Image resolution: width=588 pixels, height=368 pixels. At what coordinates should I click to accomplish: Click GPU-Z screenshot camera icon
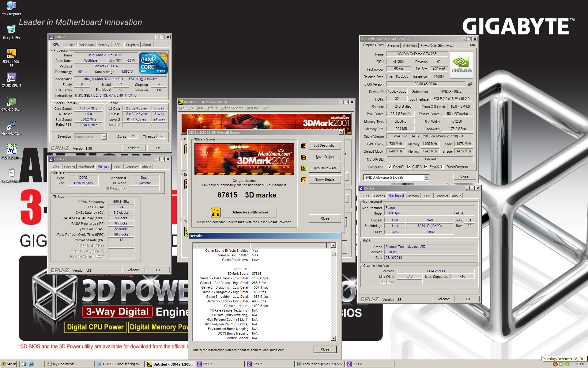click(472, 45)
